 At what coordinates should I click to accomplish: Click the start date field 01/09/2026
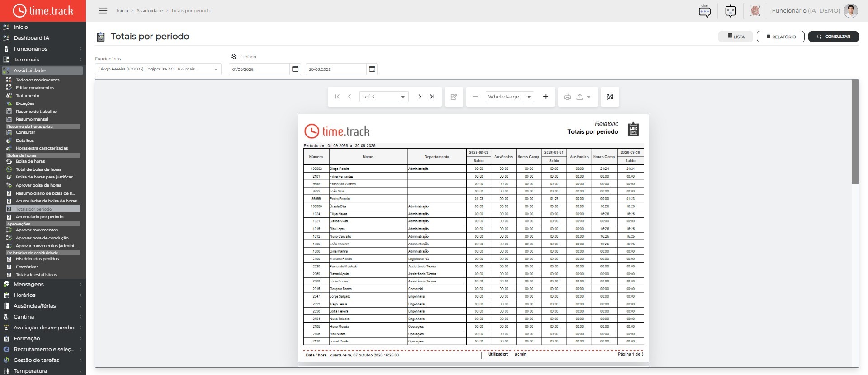(259, 69)
